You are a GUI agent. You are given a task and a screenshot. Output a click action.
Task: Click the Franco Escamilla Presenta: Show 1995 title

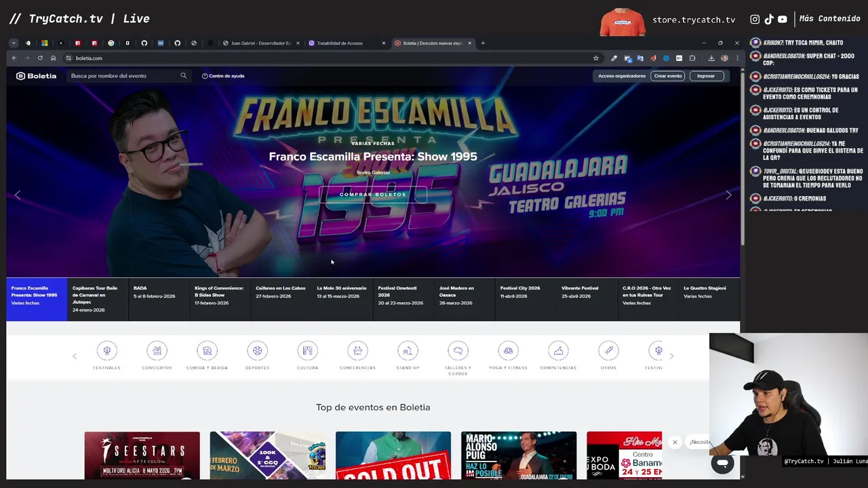373,157
